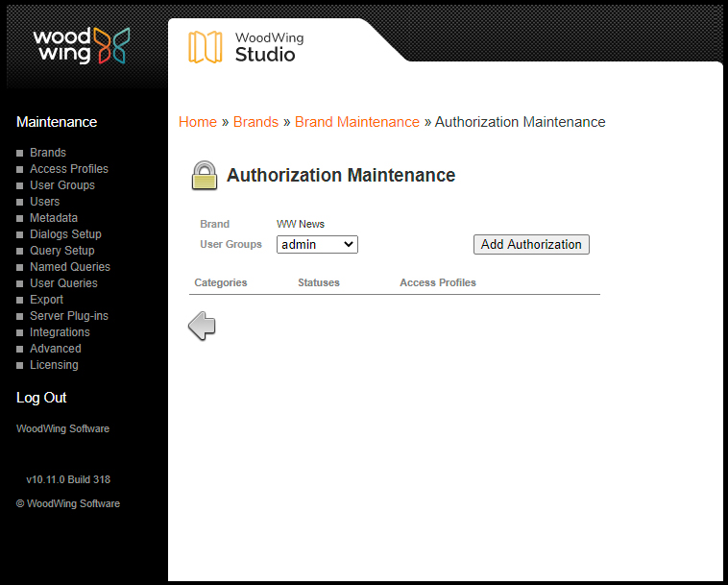The height and width of the screenshot is (585, 728).
Task: Click Log Out
Action: pos(41,398)
